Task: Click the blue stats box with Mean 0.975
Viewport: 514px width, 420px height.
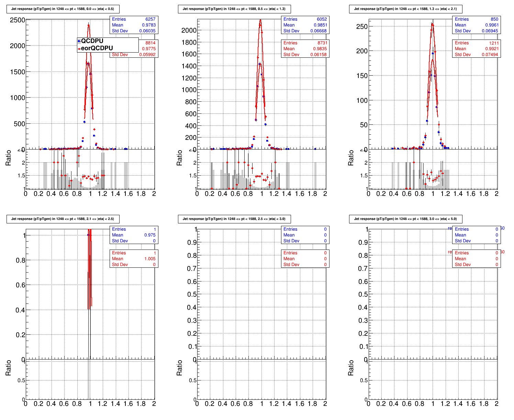Action: point(134,235)
